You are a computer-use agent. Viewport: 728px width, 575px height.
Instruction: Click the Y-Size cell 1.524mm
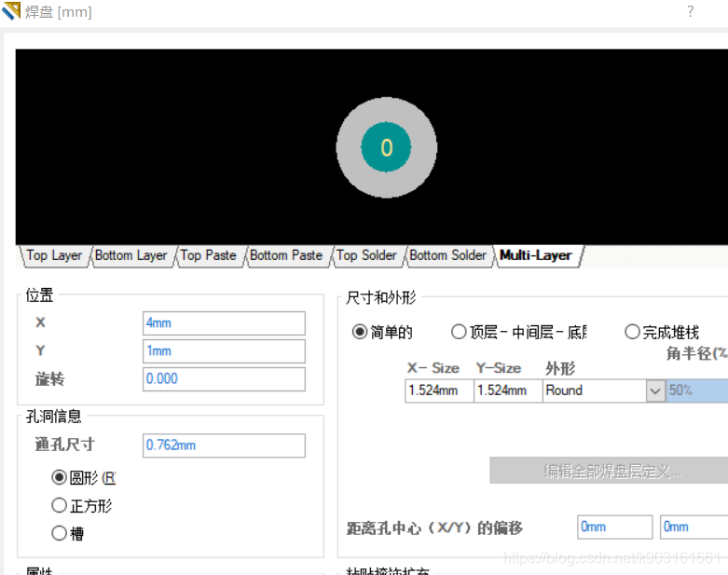pos(508,390)
